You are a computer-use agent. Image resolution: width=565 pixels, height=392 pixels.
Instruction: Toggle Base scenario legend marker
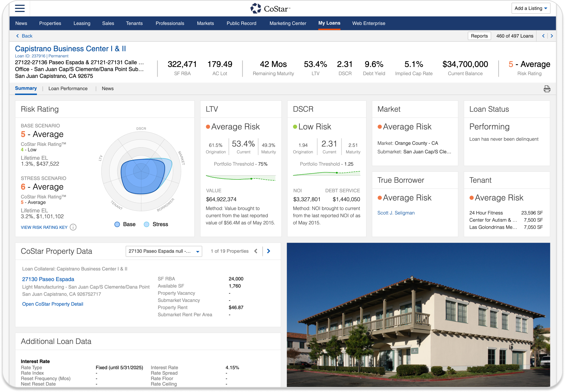(117, 224)
